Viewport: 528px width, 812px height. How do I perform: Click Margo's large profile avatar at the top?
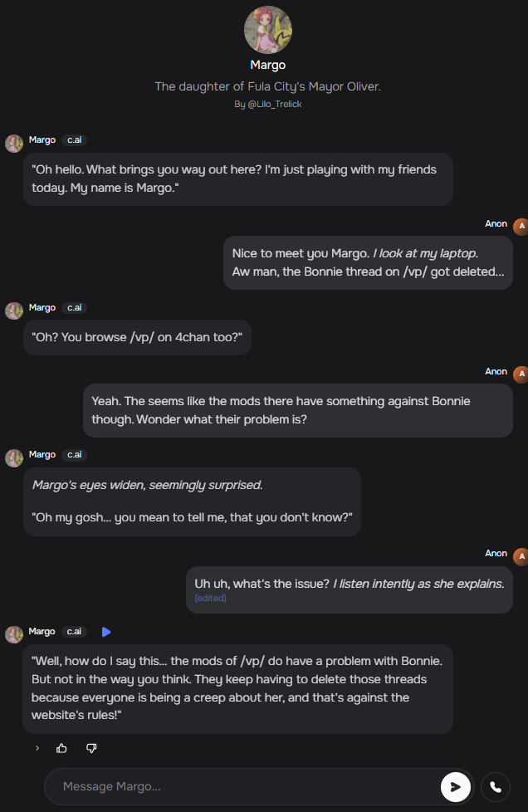click(267, 30)
